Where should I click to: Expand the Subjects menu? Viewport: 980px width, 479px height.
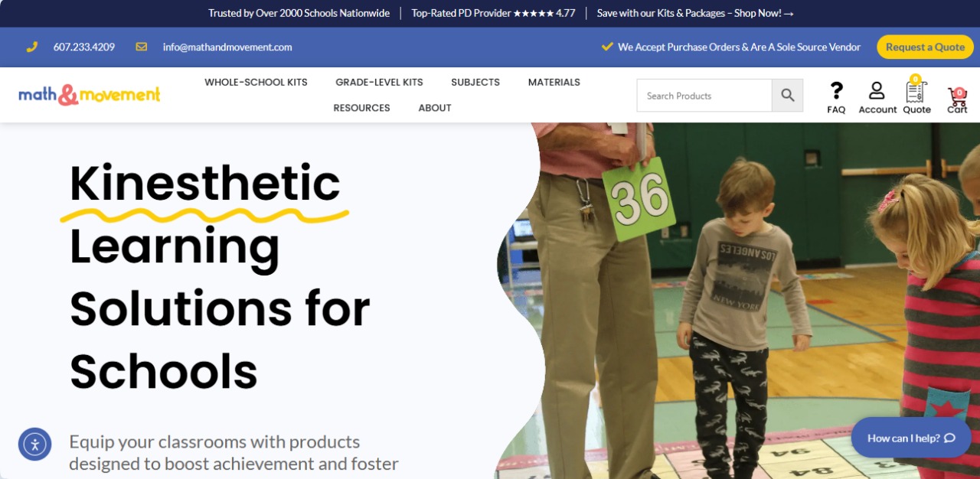(475, 82)
